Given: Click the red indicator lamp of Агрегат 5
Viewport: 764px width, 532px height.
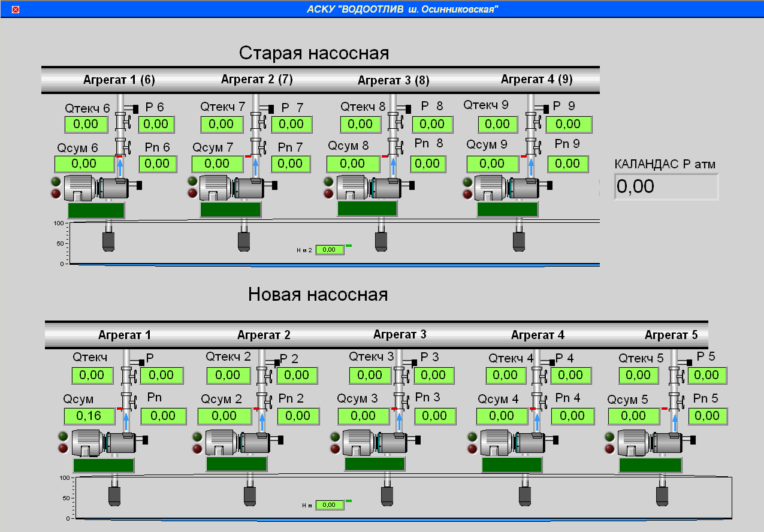Looking at the screenshot, I should (610, 449).
